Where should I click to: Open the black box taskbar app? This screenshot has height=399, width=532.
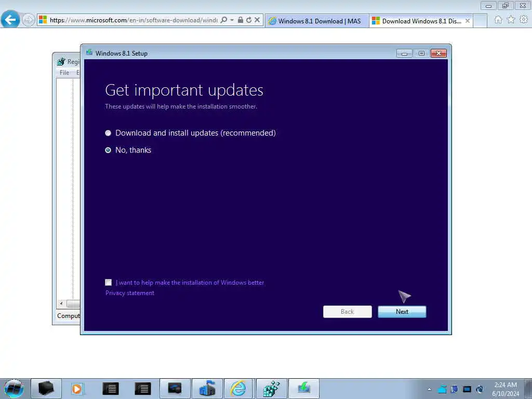(x=46, y=389)
